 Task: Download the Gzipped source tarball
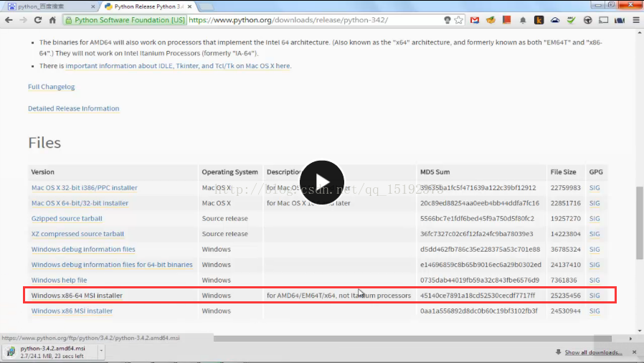click(x=67, y=219)
